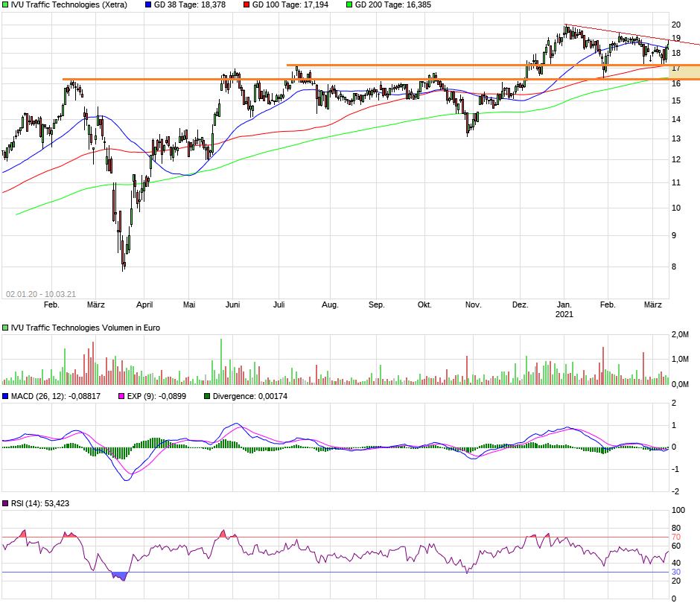
Task: Click the Okt. label on the time axis
Action: click(x=424, y=304)
